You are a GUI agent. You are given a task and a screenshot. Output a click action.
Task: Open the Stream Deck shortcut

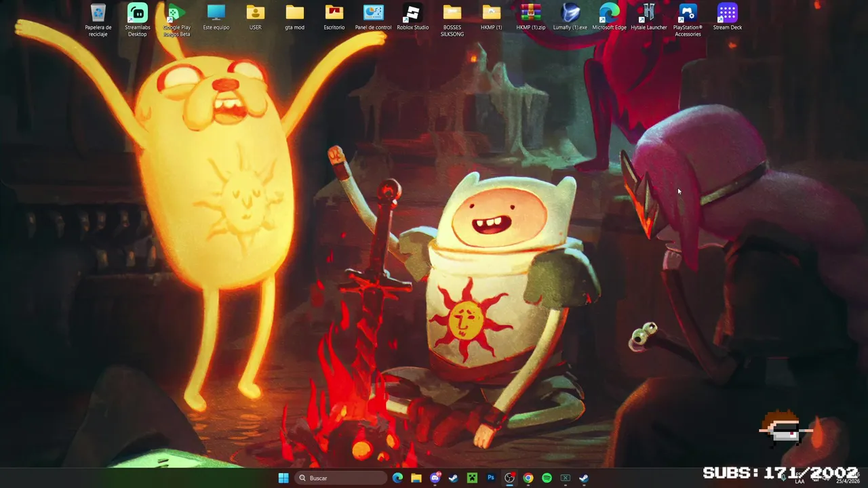coord(728,18)
